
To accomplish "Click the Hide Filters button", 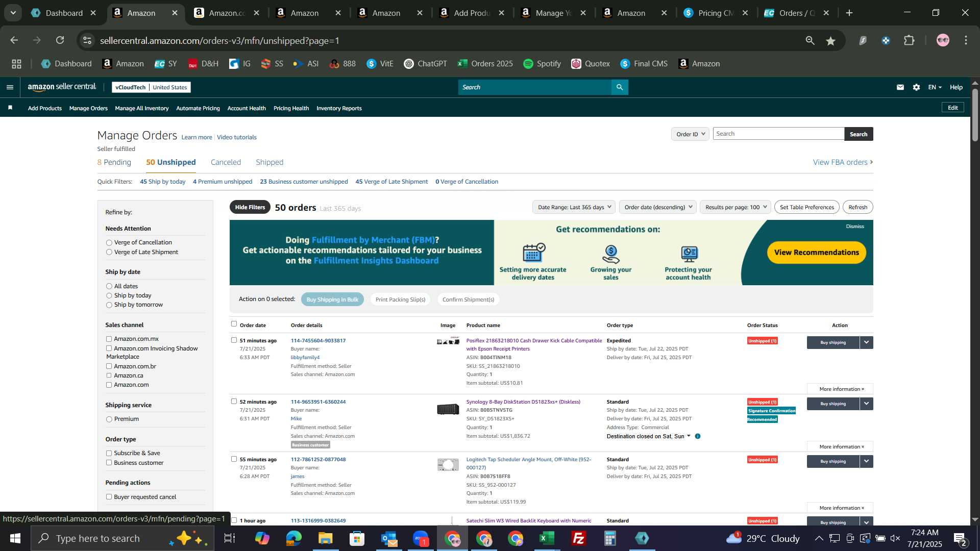I will coord(250,207).
